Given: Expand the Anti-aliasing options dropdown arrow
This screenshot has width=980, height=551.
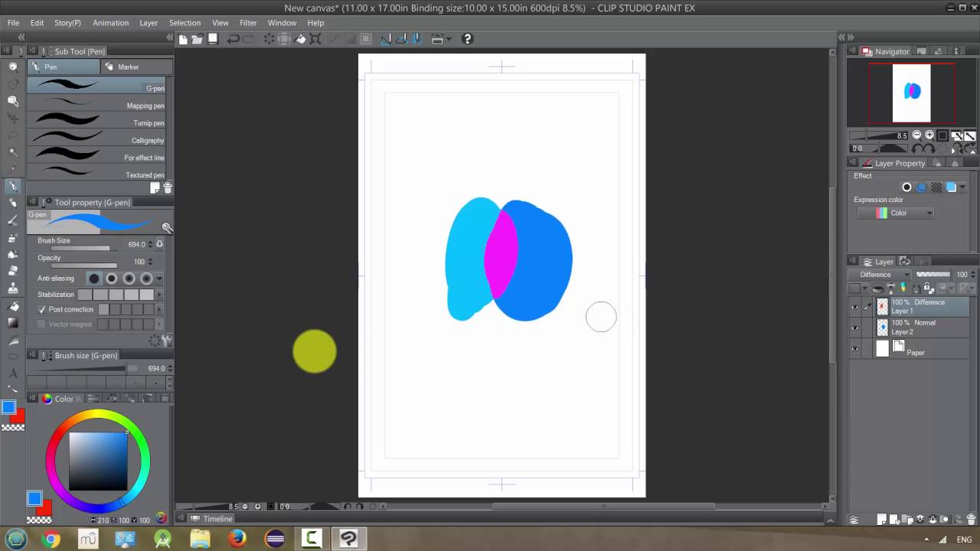Looking at the screenshot, I should pos(158,278).
